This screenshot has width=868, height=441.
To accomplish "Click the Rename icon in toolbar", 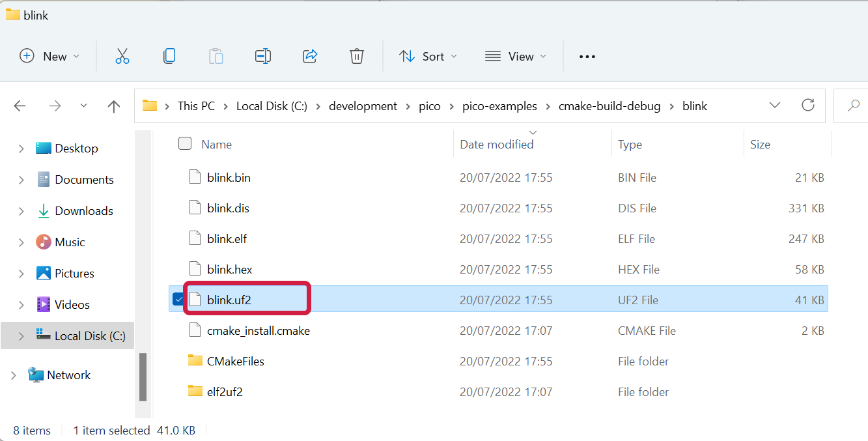I will tap(263, 56).
